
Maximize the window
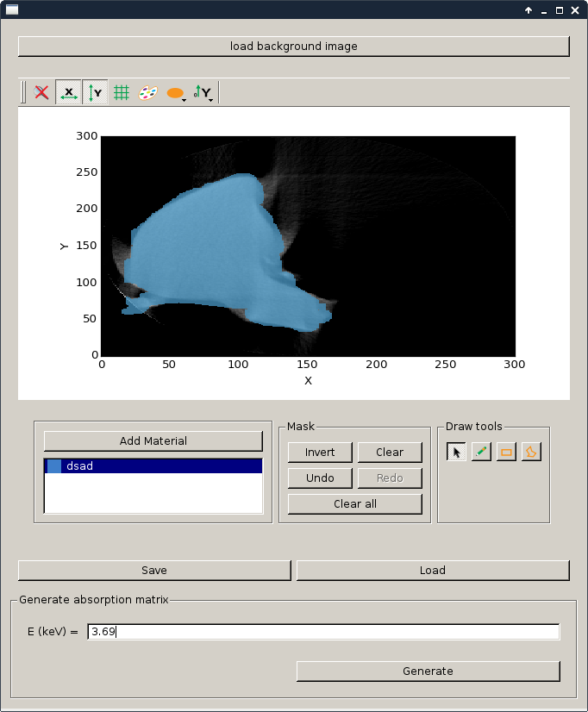(x=560, y=10)
